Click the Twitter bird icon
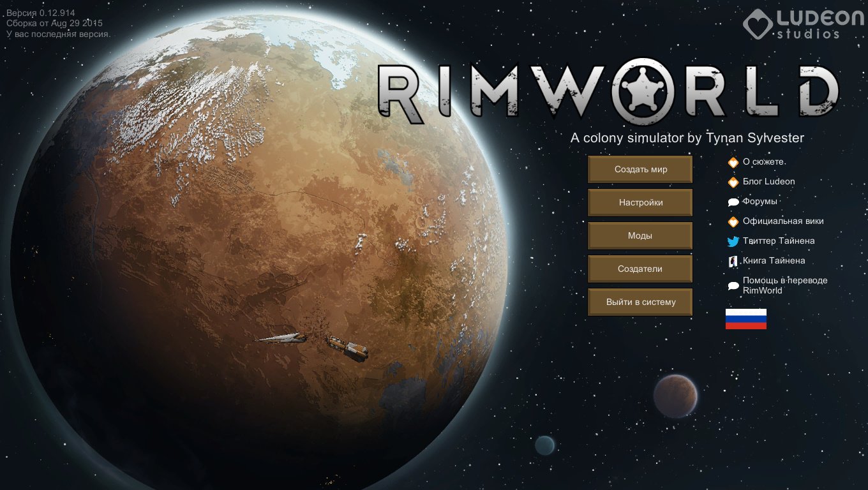 pyautogui.click(x=733, y=242)
